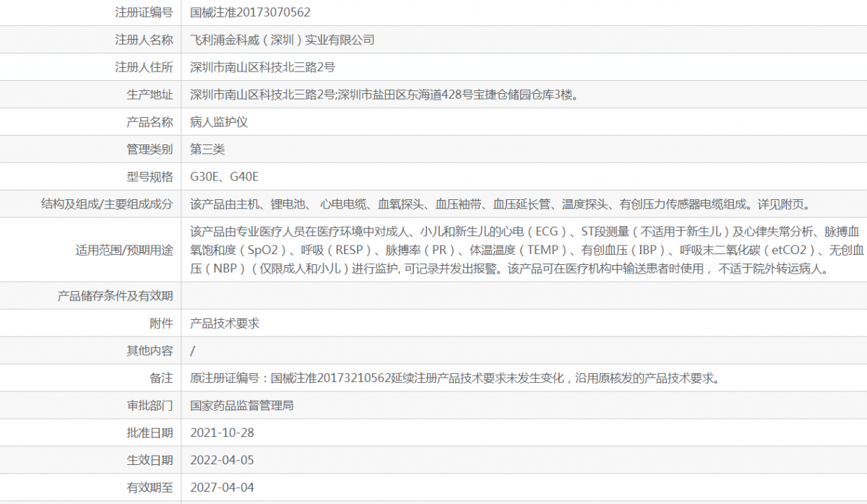The height and width of the screenshot is (504, 867).
Task: Click the slash value beside 其他内容
Action: coord(192,351)
